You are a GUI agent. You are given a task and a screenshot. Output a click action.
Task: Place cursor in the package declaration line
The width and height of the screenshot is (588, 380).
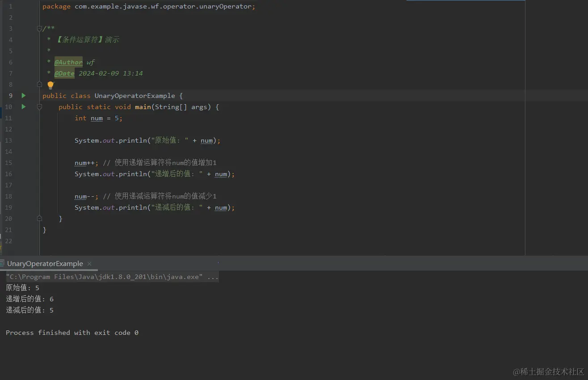pos(149,6)
